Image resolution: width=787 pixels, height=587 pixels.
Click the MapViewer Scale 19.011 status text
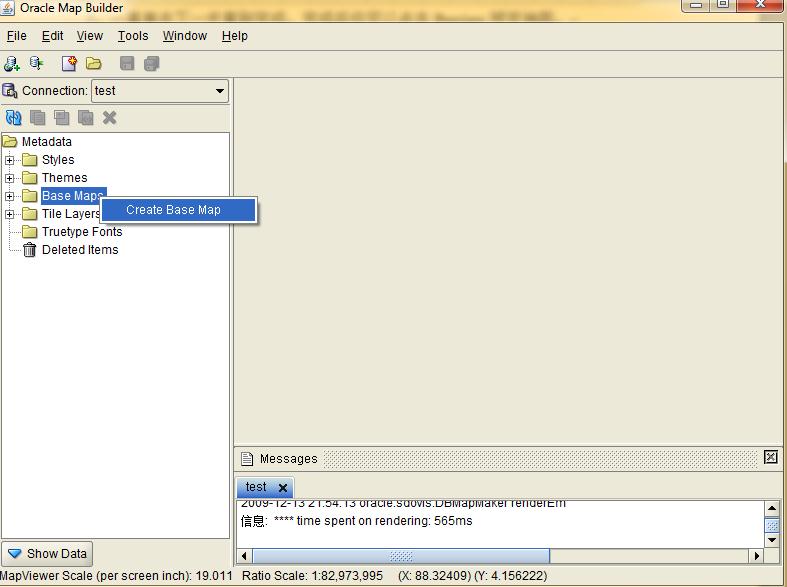116,576
